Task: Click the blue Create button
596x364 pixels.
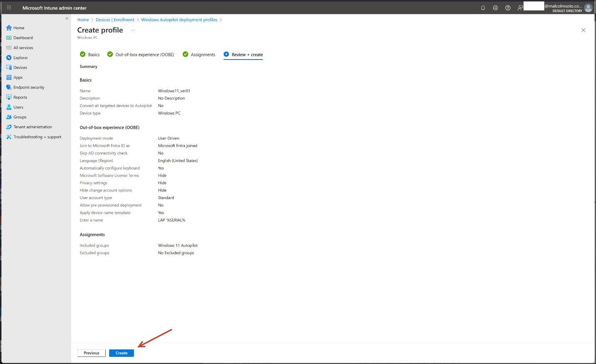Action: [122, 353]
